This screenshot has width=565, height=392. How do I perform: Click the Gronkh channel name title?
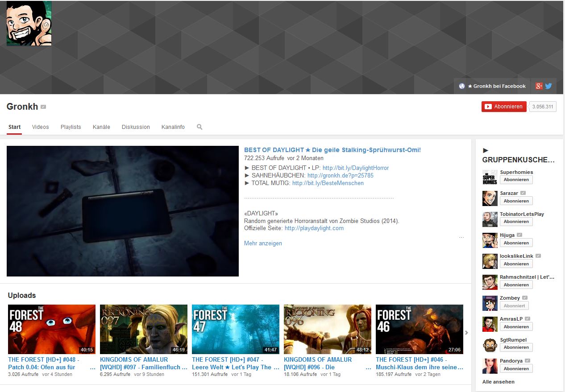22,107
